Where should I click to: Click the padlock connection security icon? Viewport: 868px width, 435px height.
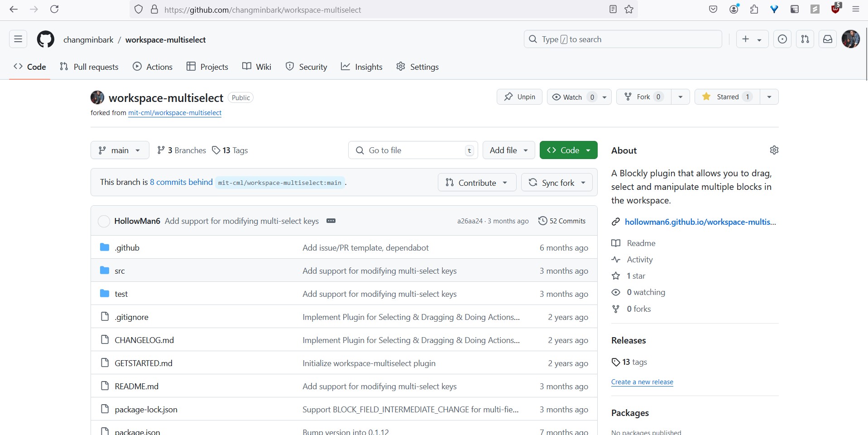[154, 9]
